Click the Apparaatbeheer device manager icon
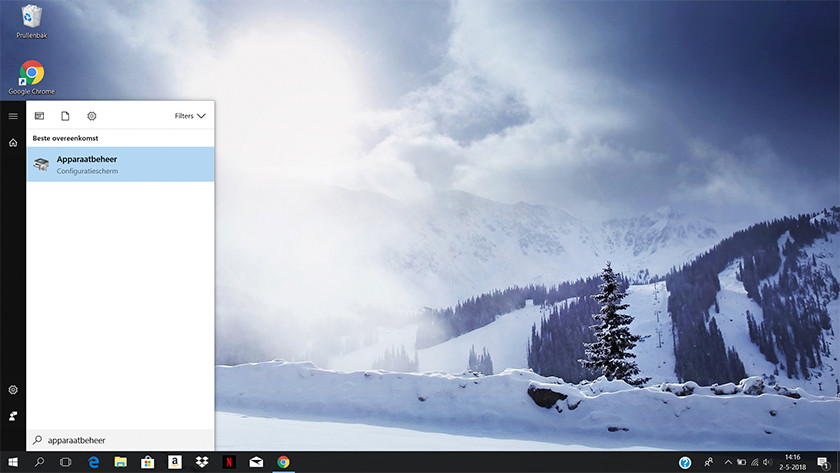 (x=41, y=164)
